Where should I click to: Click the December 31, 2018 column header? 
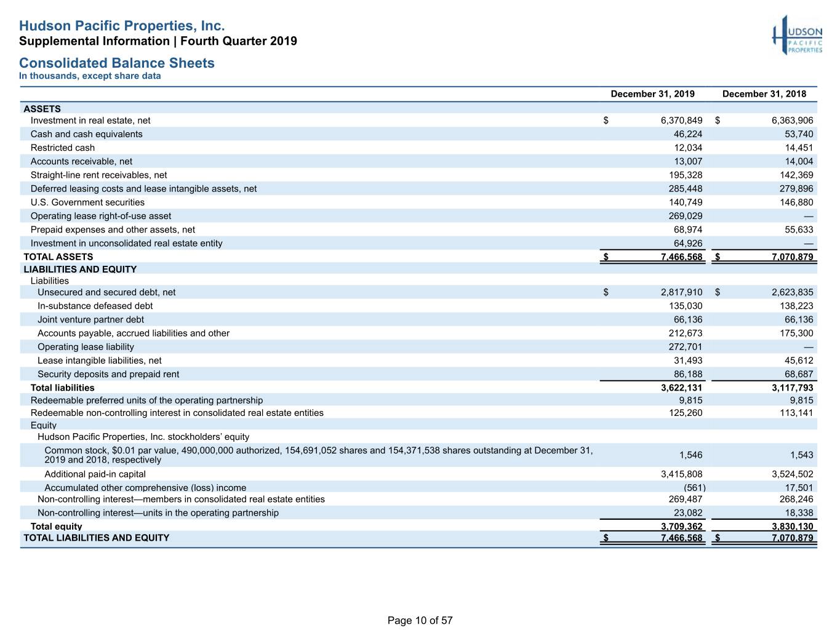764,94
